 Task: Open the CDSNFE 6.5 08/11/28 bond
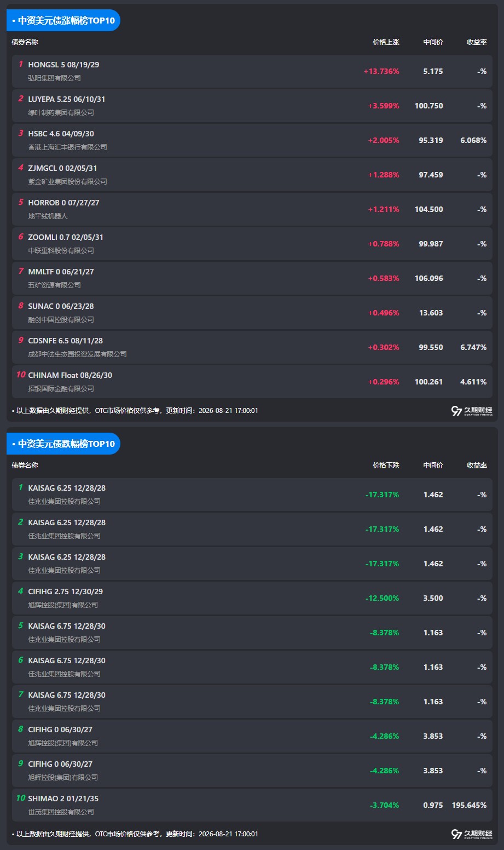click(65, 341)
